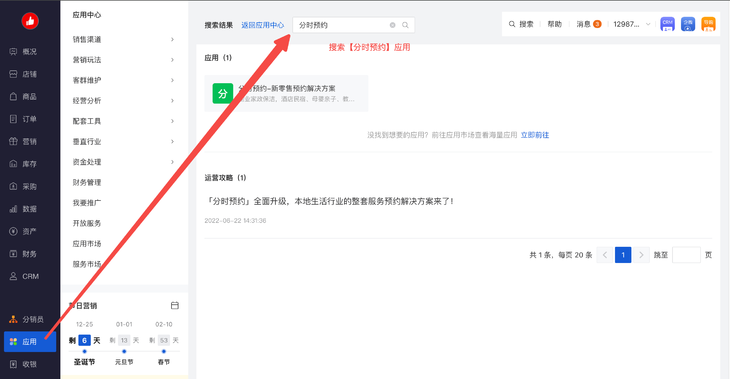
Task: Open 消息 notifications
Action: click(x=583, y=24)
